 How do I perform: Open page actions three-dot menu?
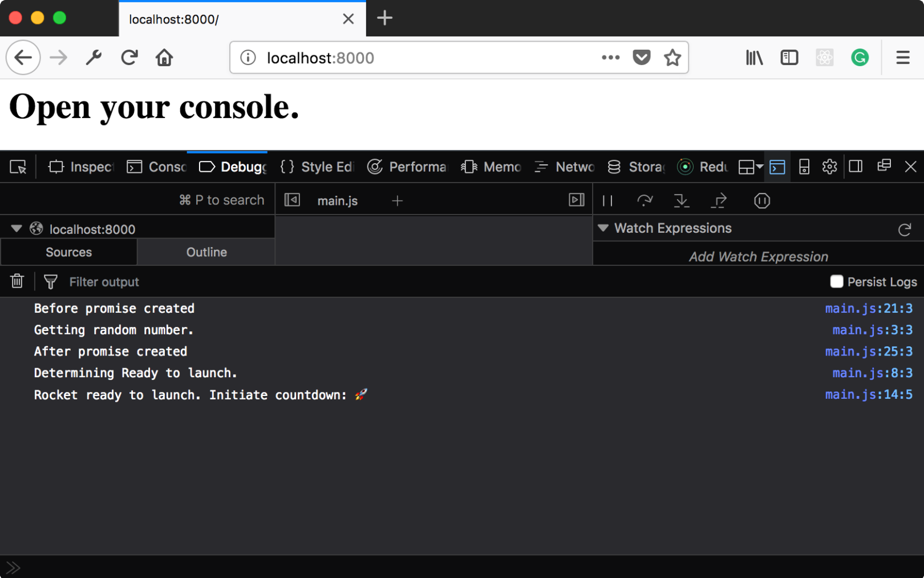610,58
